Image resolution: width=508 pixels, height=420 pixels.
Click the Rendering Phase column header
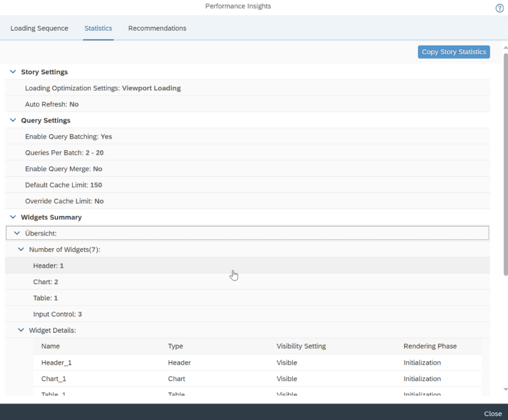[430, 346]
